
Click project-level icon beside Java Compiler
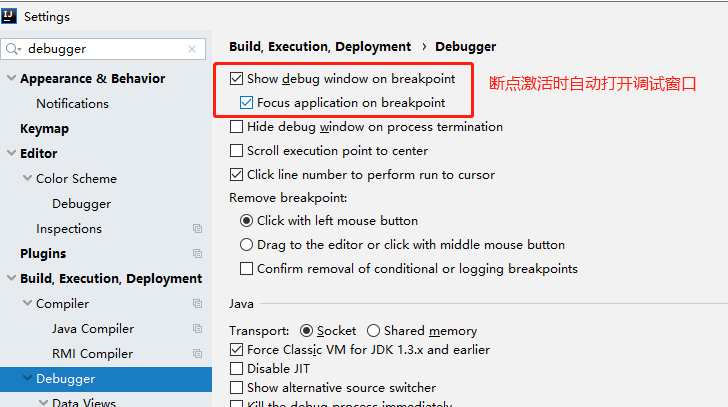[x=197, y=329]
